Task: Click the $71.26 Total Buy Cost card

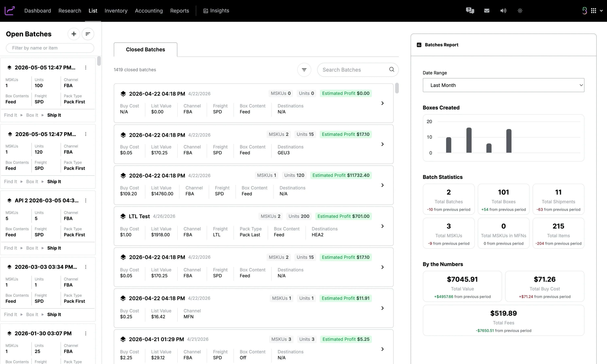Action: click(544, 286)
